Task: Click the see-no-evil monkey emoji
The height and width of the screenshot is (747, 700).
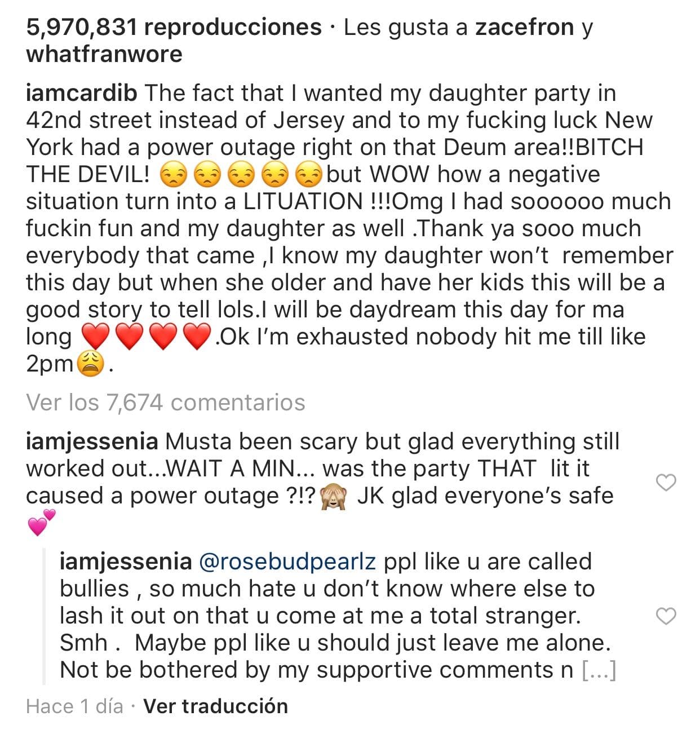Action: tap(335, 495)
